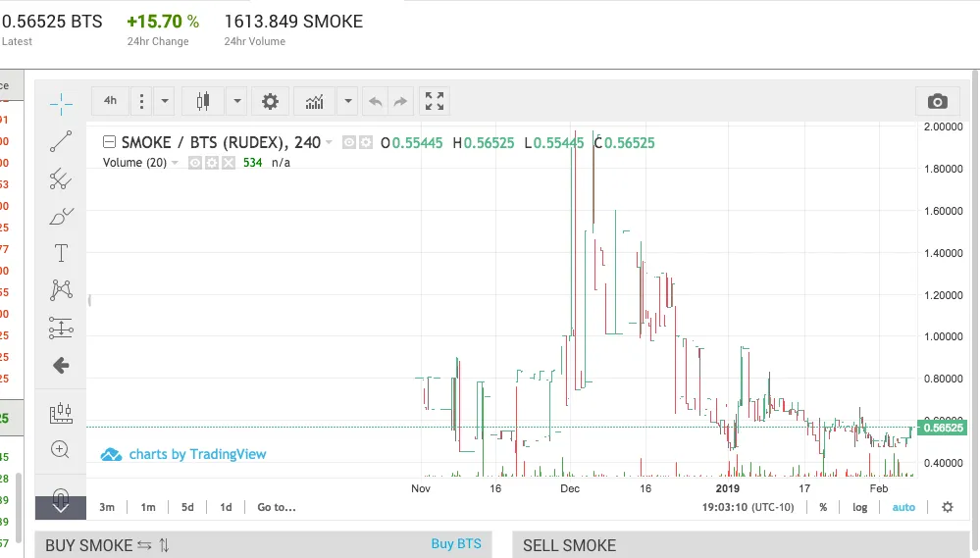Viewport: 980px width, 558px height.
Task: Click the 1613.849 SMOKE volume value
Action: 293,22
